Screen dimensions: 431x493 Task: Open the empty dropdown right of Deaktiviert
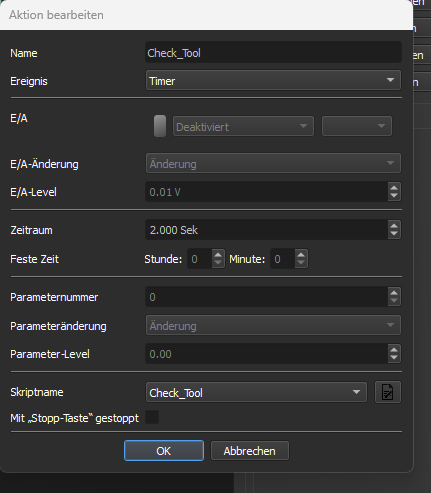(357, 126)
